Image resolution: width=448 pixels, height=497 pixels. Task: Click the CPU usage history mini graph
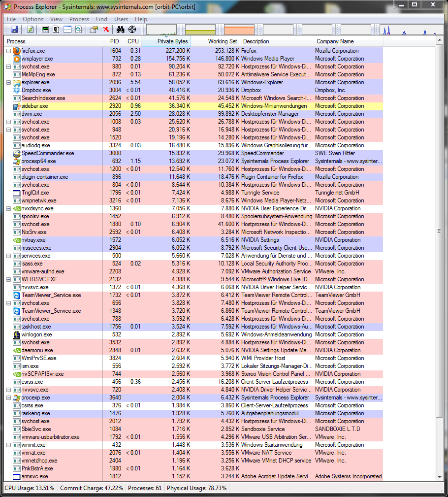coord(161,30)
